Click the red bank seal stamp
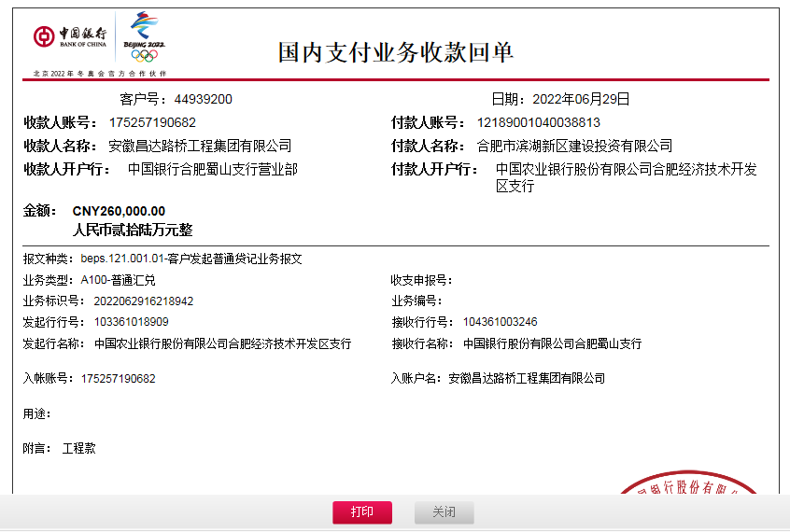Image resolution: width=790 pixels, height=532 pixels. pyautogui.click(x=687, y=485)
